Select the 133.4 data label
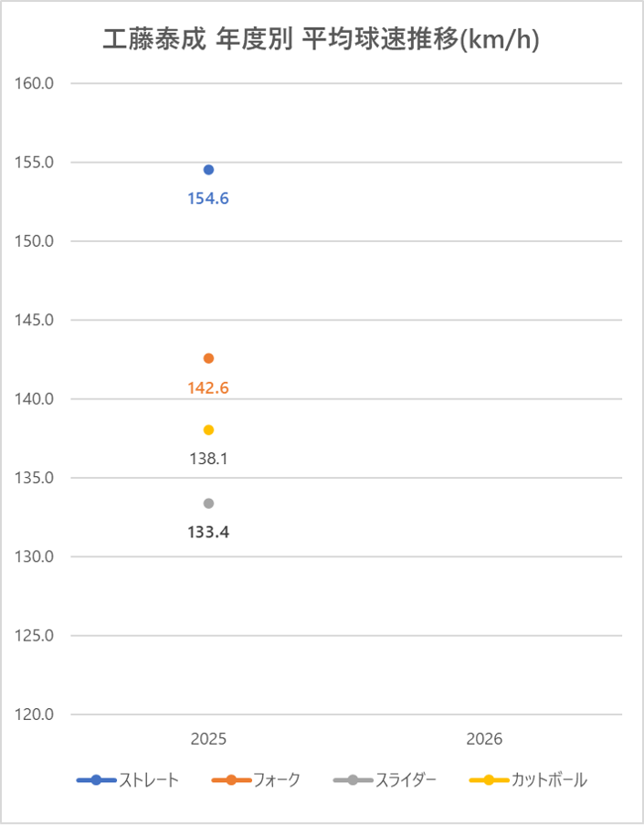The image size is (644, 825). click(208, 532)
